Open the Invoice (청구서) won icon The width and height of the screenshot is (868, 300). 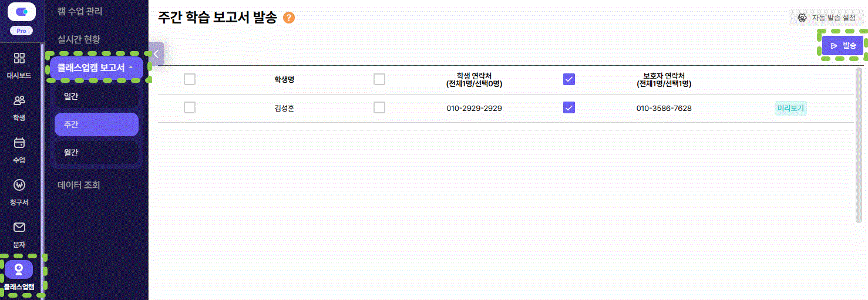[19, 186]
